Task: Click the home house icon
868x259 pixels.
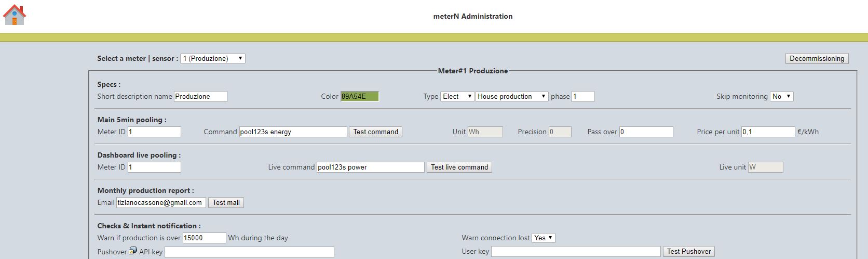Action: click(x=15, y=15)
